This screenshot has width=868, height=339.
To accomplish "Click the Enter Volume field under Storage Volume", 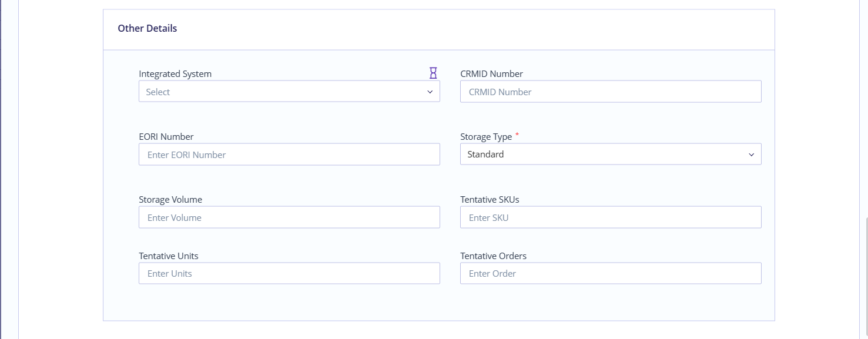I will click(289, 217).
